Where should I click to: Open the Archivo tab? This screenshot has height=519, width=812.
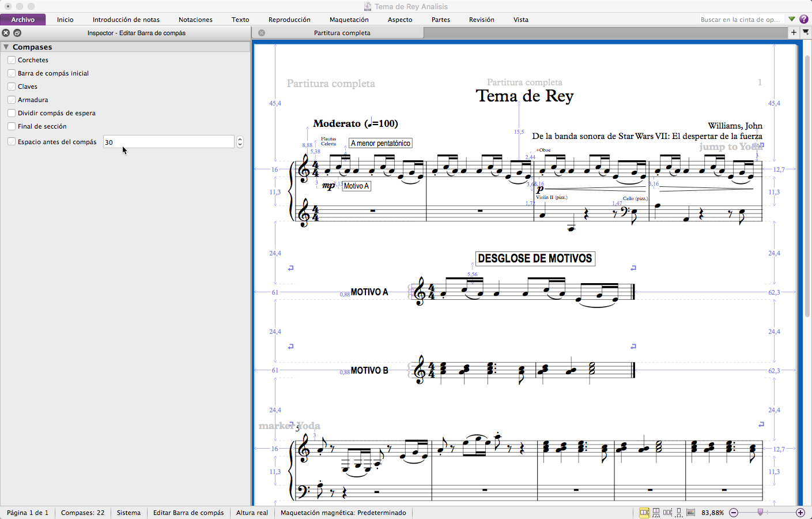tap(23, 20)
